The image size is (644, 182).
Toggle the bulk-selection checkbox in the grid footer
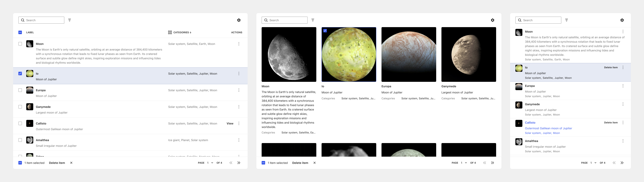(263, 163)
